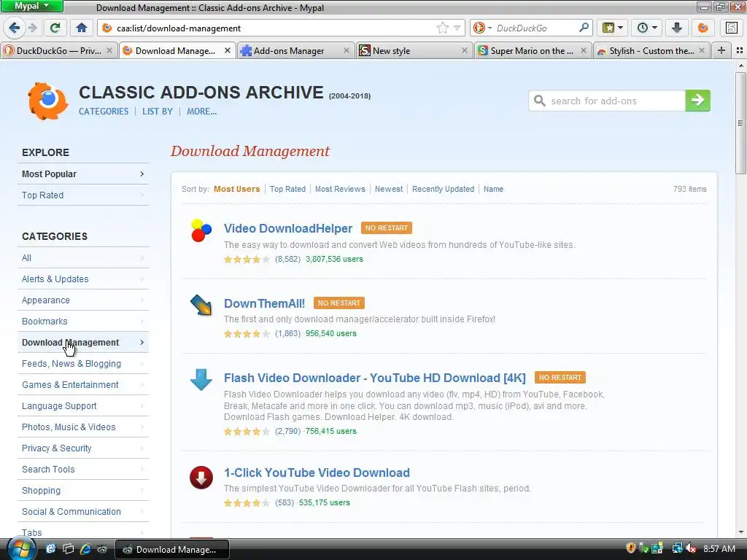Go back with the browser back arrow
This screenshot has height=560, width=747.
coord(14,28)
